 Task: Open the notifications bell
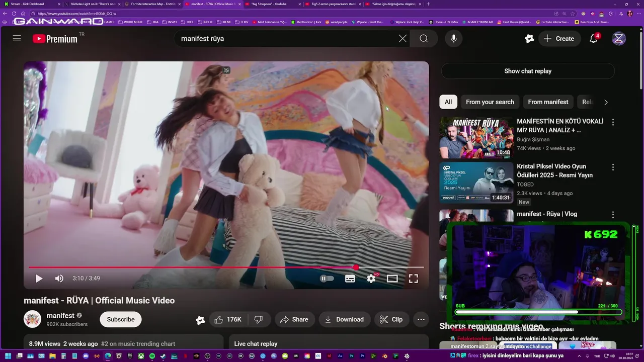594,38
